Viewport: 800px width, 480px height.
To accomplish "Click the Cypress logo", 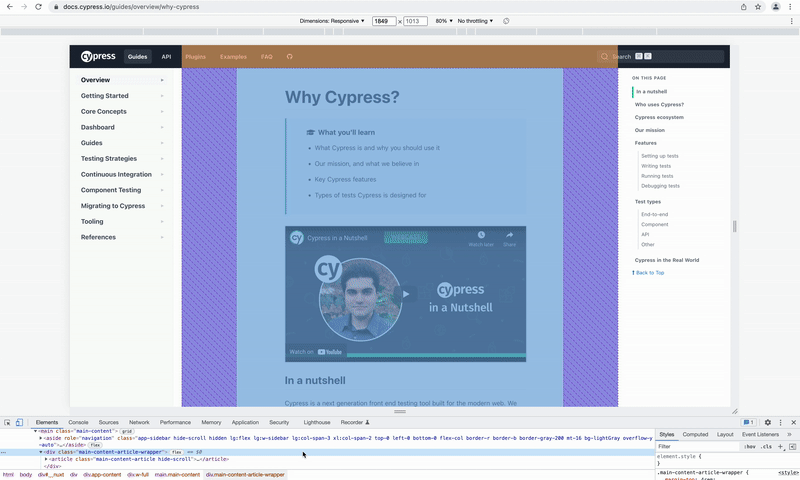I will (x=98, y=56).
